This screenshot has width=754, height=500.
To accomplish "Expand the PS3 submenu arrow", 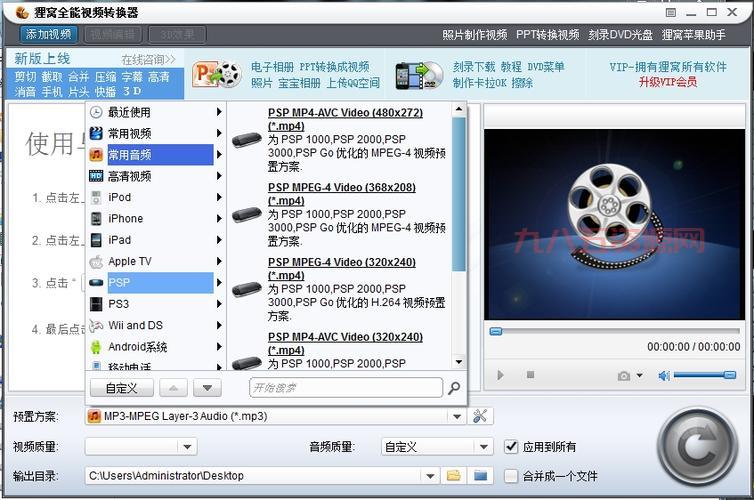I will coord(219,304).
